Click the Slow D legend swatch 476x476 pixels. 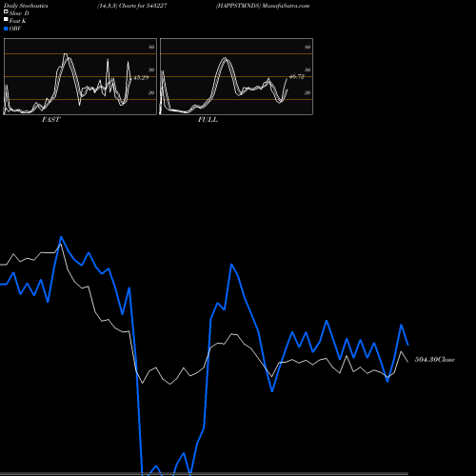click(x=6, y=11)
